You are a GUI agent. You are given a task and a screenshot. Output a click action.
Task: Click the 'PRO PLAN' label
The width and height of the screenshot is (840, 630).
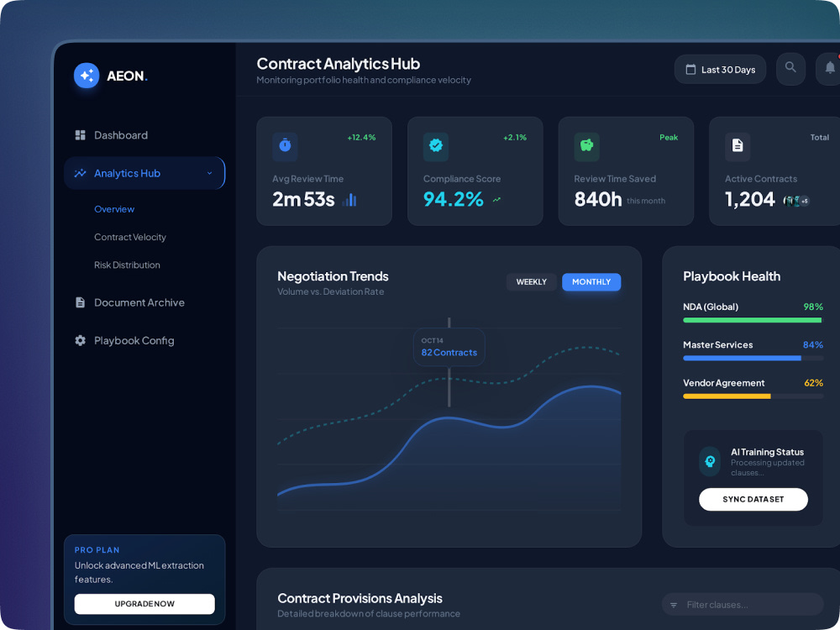pos(97,550)
